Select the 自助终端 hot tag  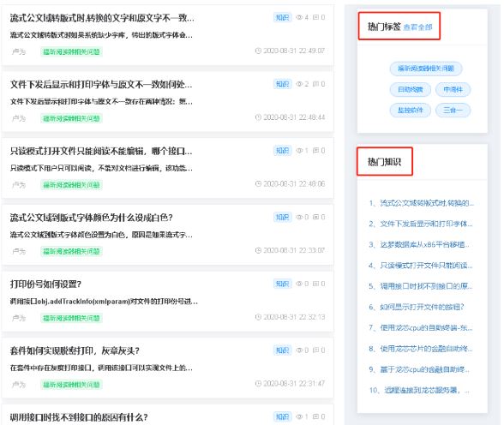(x=410, y=90)
